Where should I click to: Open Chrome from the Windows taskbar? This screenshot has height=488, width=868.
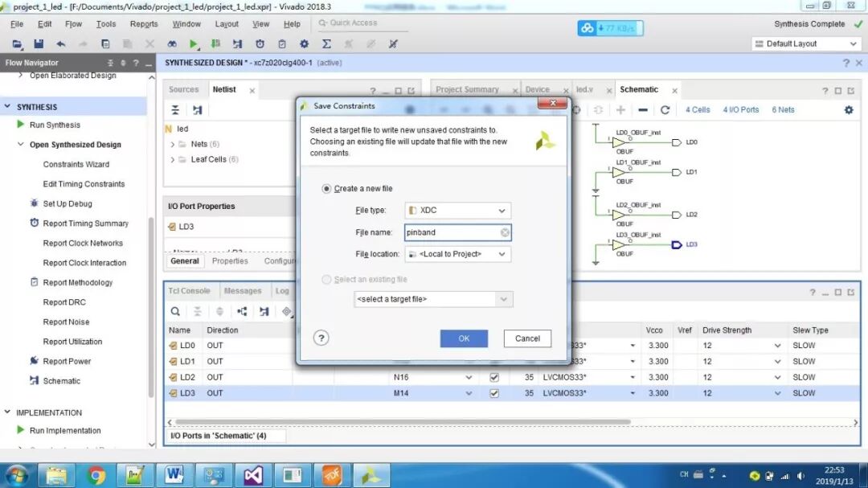tap(96, 475)
